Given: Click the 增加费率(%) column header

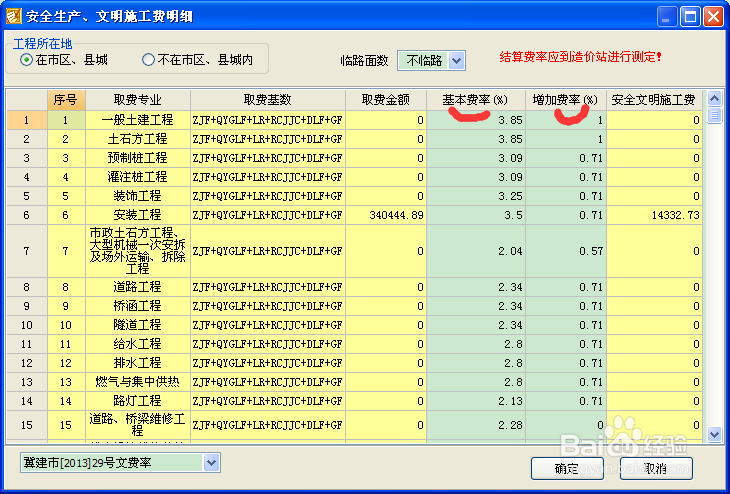Looking at the screenshot, I should coord(566,100).
